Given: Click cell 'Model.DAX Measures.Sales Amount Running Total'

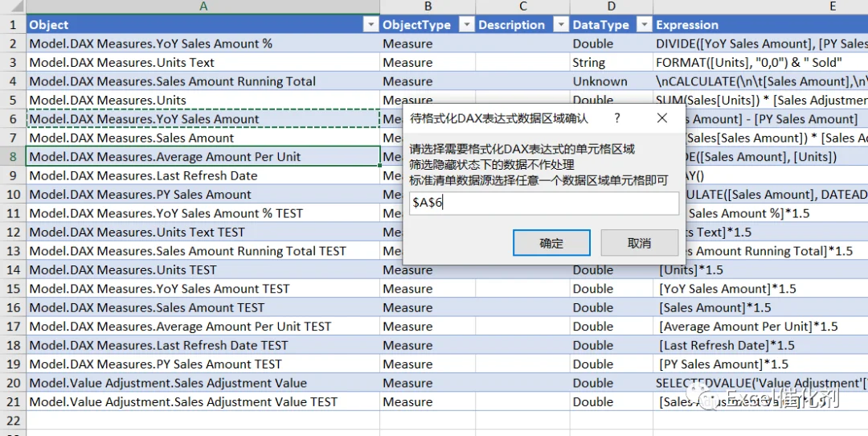Looking at the screenshot, I should pos(203,81).
